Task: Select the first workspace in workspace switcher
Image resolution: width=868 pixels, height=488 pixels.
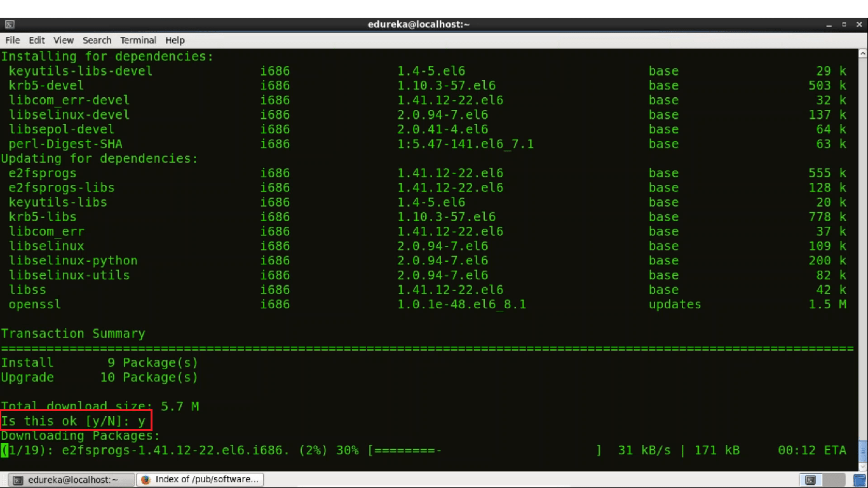Action: [810, 480]
